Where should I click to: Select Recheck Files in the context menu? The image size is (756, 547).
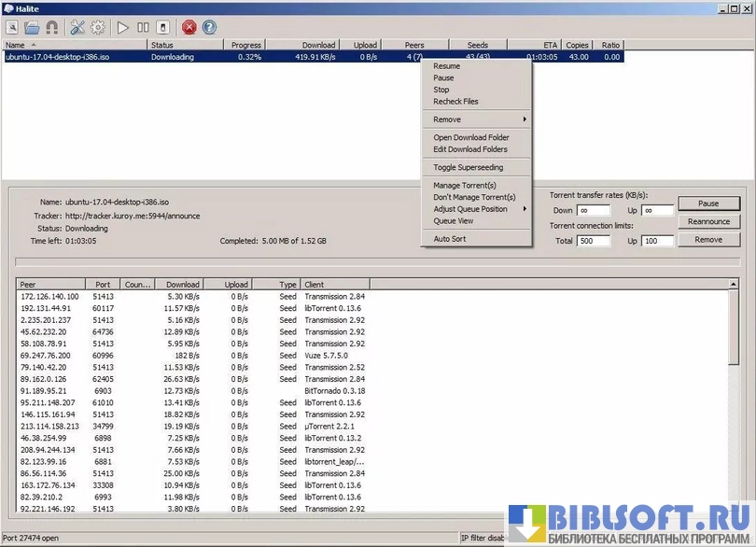coord(455,102)
